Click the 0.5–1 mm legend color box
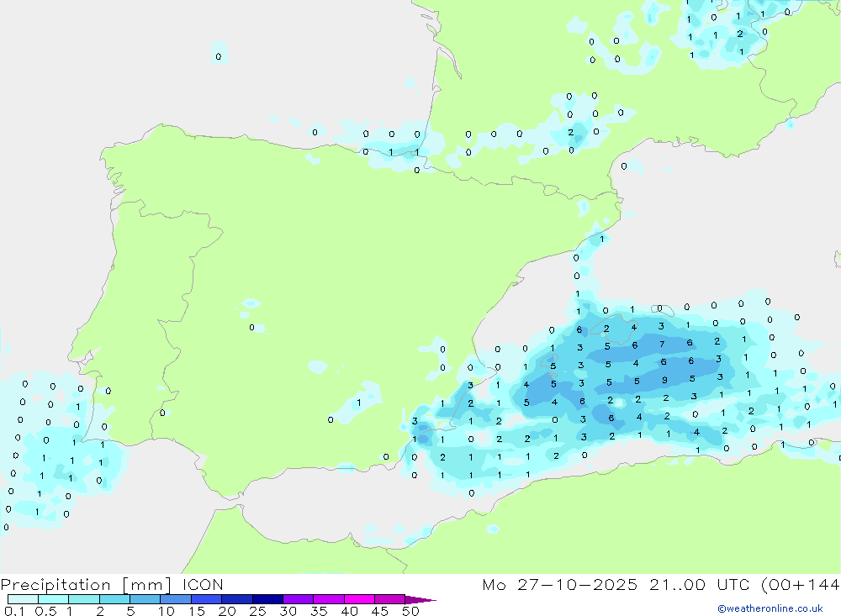 (x=54, y=599)
